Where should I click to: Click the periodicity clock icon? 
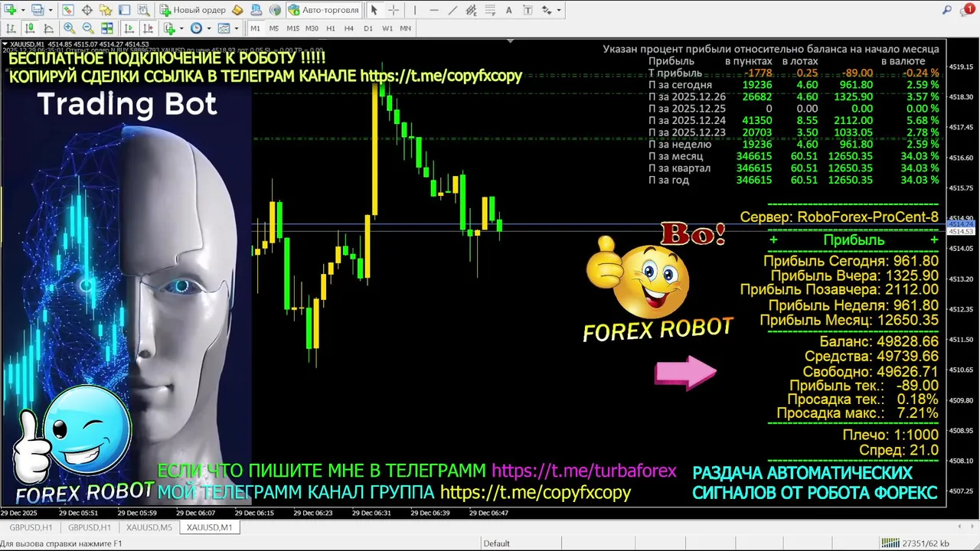[196, 28]
